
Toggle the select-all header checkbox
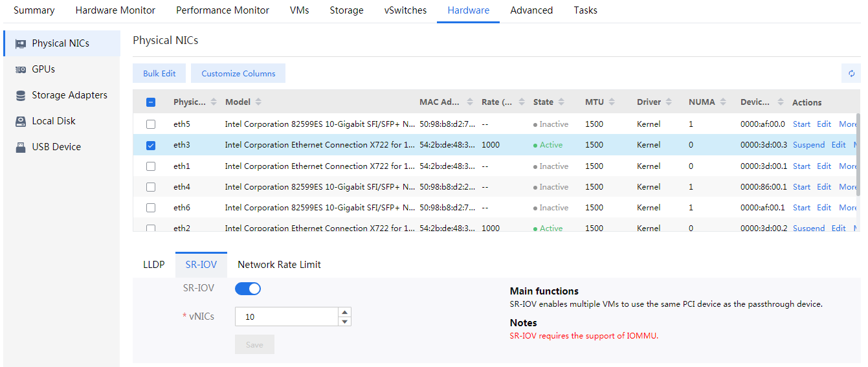[x=151, y=102]
